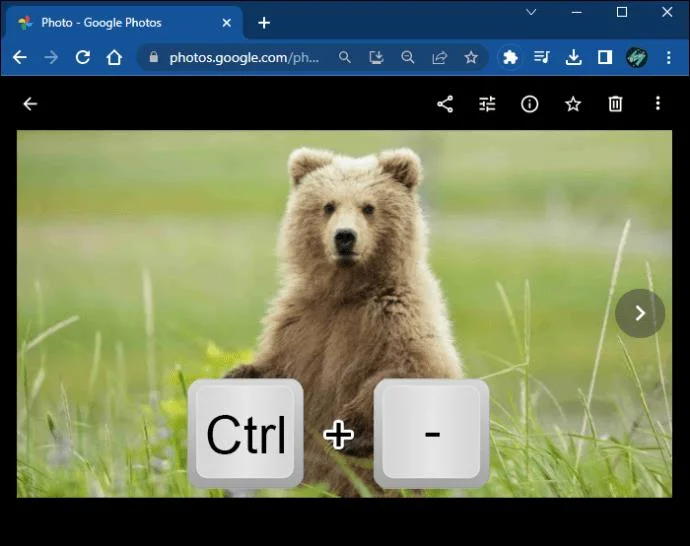Go to browser home page
690x546 pixels.
click(114, 57)
